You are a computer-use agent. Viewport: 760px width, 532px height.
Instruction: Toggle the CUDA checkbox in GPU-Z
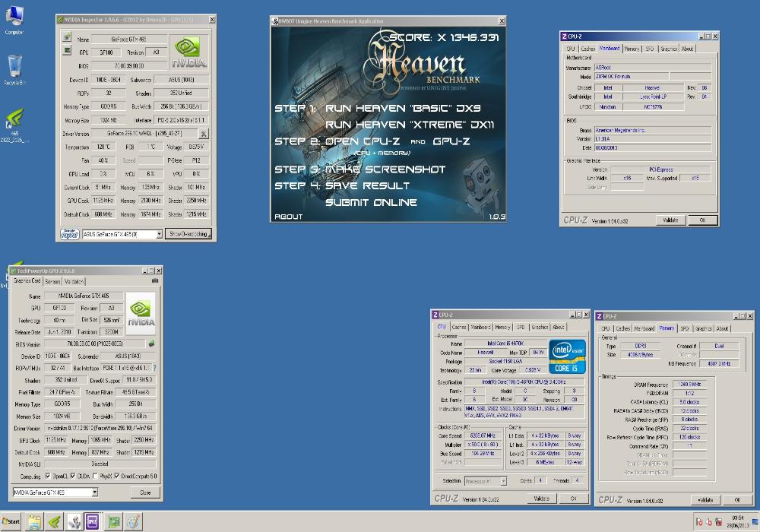[73, 476]
